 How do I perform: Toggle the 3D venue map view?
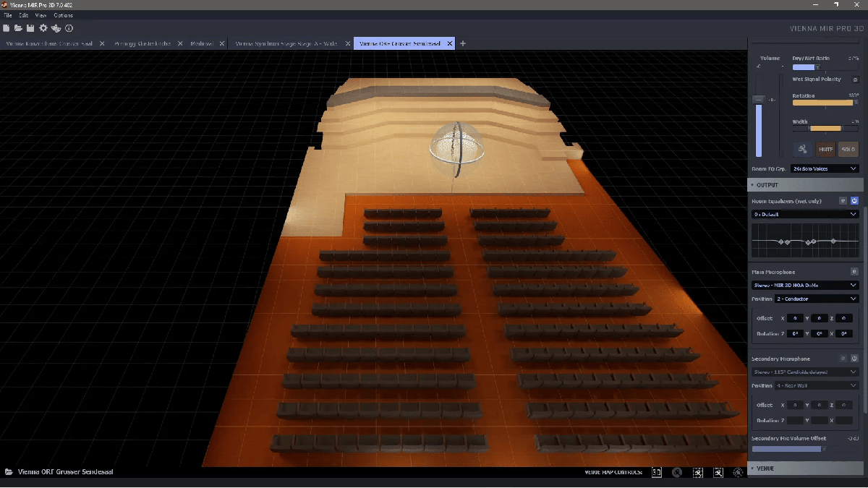point(657,472)
